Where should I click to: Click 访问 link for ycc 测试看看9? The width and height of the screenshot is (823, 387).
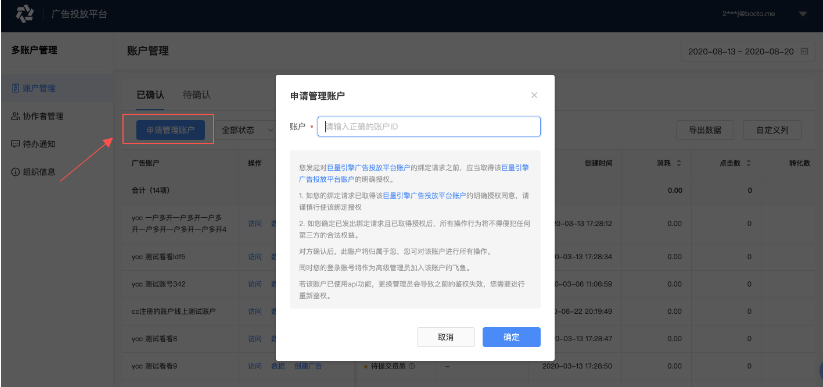(x=255, y=366)
